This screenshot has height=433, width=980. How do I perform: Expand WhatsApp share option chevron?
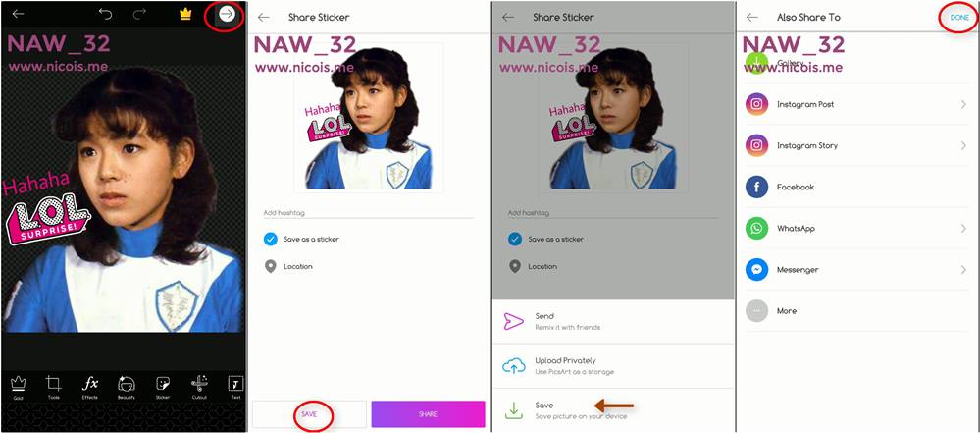coord(963,229)
